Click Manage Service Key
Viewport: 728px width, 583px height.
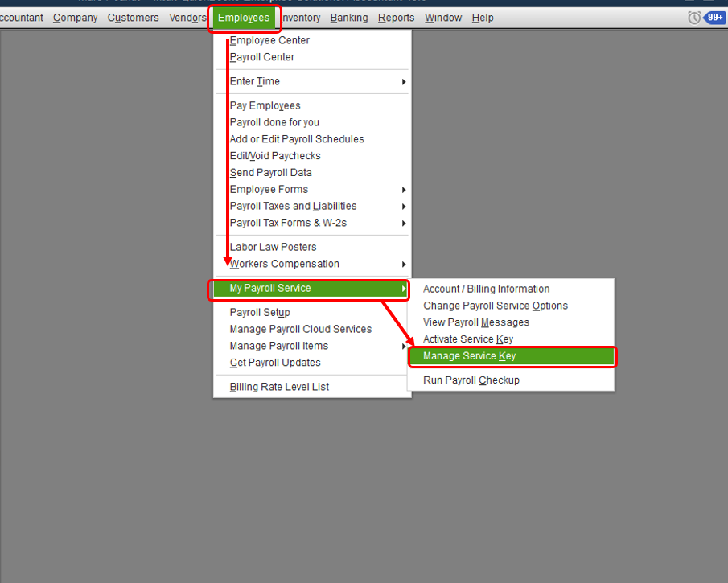point(511,356)
